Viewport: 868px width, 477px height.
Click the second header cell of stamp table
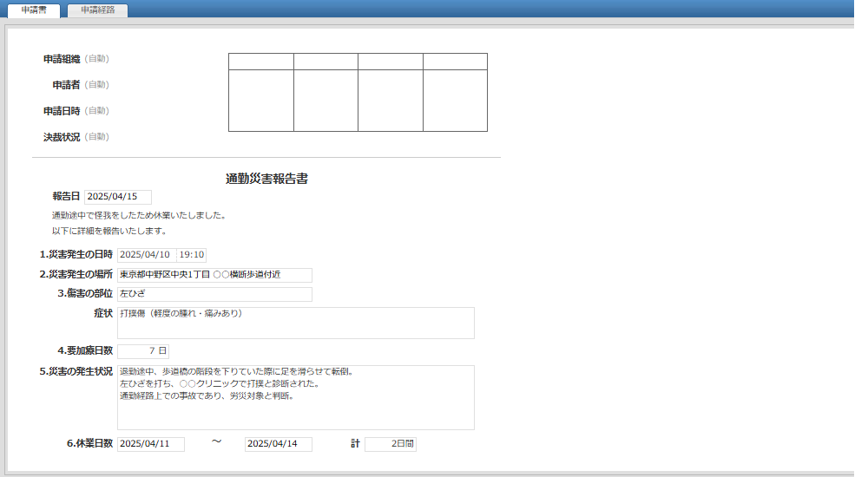click(x=325, y=62)
